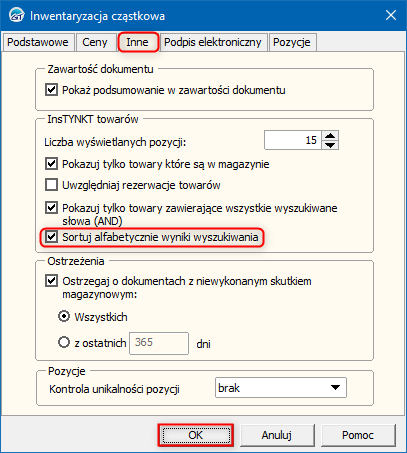Decrease displayed positions with down arrow
This screenshot has width=407, height=453.
click(x=330, y=145)
